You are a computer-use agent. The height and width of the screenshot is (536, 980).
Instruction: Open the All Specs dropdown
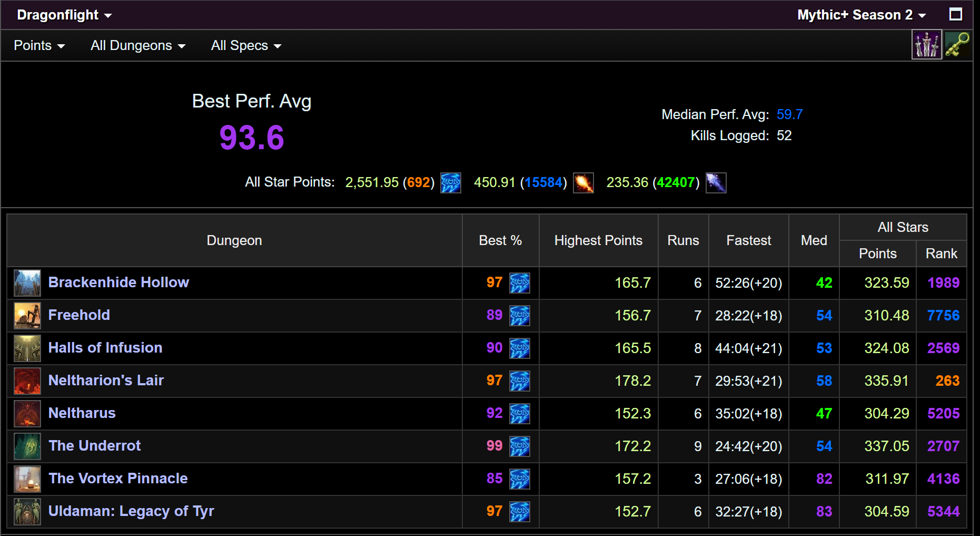pyautogui.click(x=245, y=45)
